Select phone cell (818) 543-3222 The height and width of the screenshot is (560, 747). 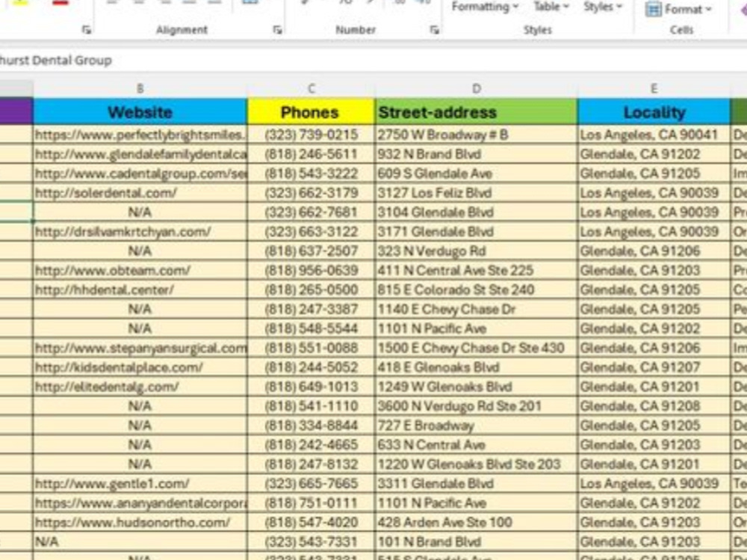[311, 174]
